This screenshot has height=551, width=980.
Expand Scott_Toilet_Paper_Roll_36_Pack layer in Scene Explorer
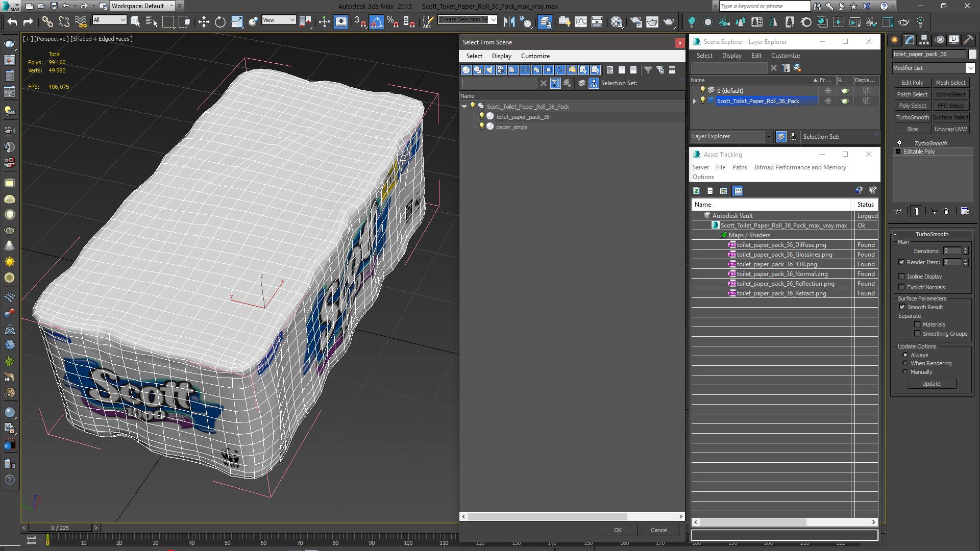694,101
